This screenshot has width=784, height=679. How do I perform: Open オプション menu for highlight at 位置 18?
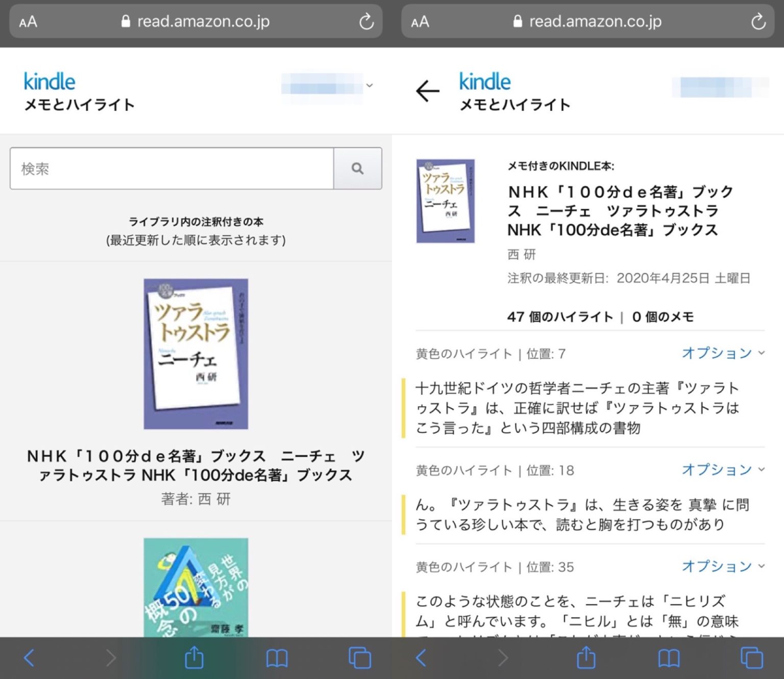tap(723, 469)
